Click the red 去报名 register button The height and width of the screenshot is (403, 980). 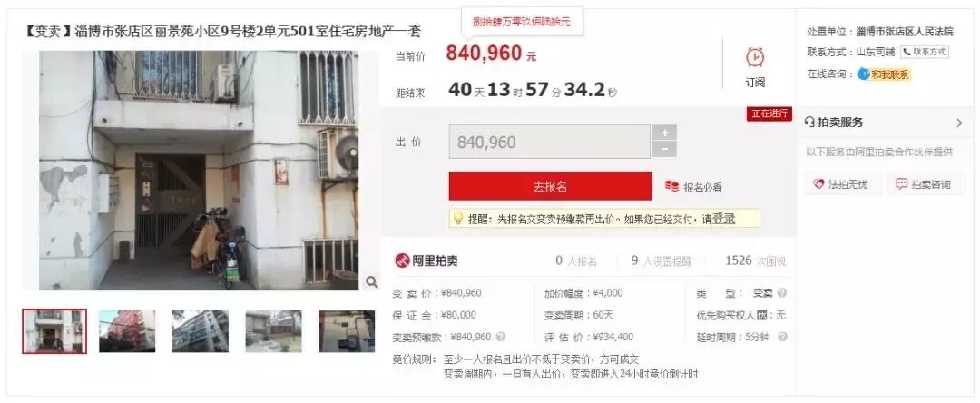pyautogui.click(x=550, y=186)
